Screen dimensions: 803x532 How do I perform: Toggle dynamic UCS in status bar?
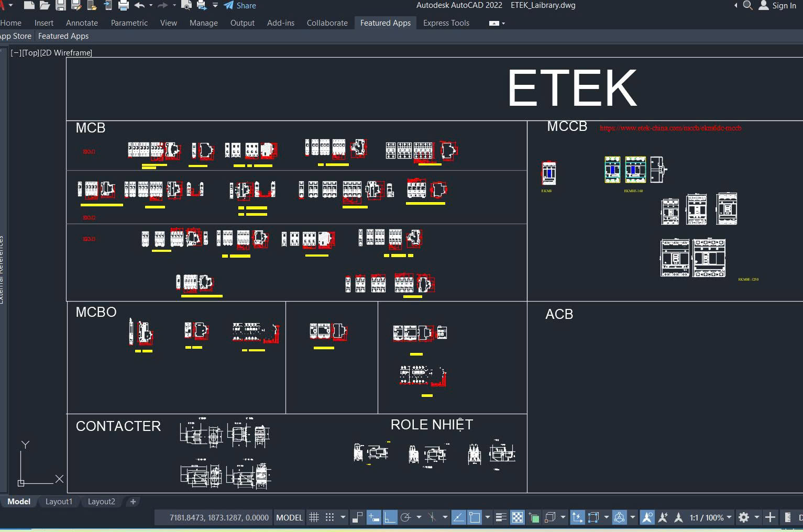tap(577, 517)
